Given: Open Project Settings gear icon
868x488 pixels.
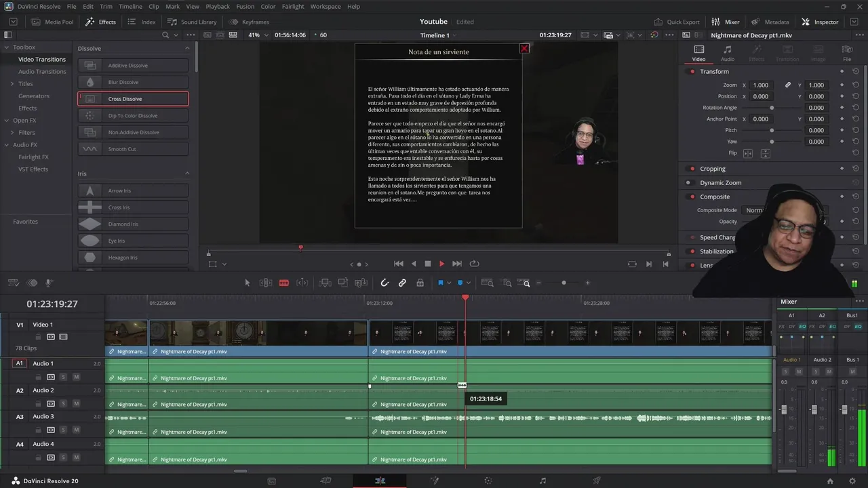Looking at the screenshot, I should coord(852,481).
